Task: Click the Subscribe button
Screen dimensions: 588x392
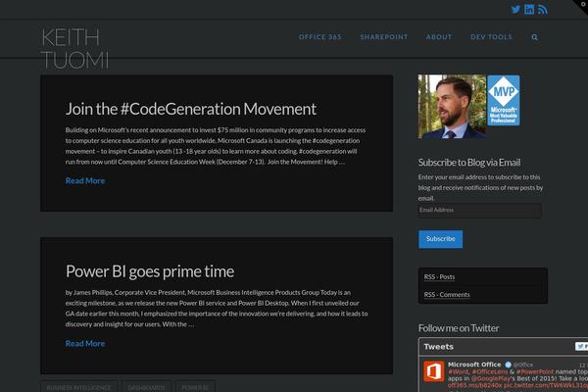Action: point(440,239)
